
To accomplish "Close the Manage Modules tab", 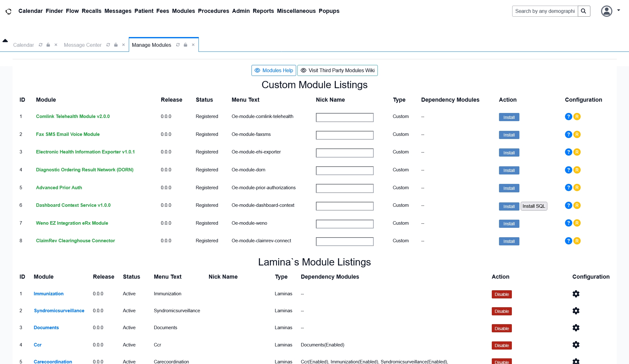I will (193, 45).
